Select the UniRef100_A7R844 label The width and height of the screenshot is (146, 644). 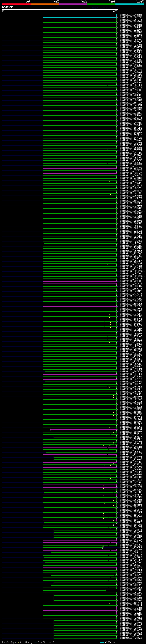pos(131,233)
